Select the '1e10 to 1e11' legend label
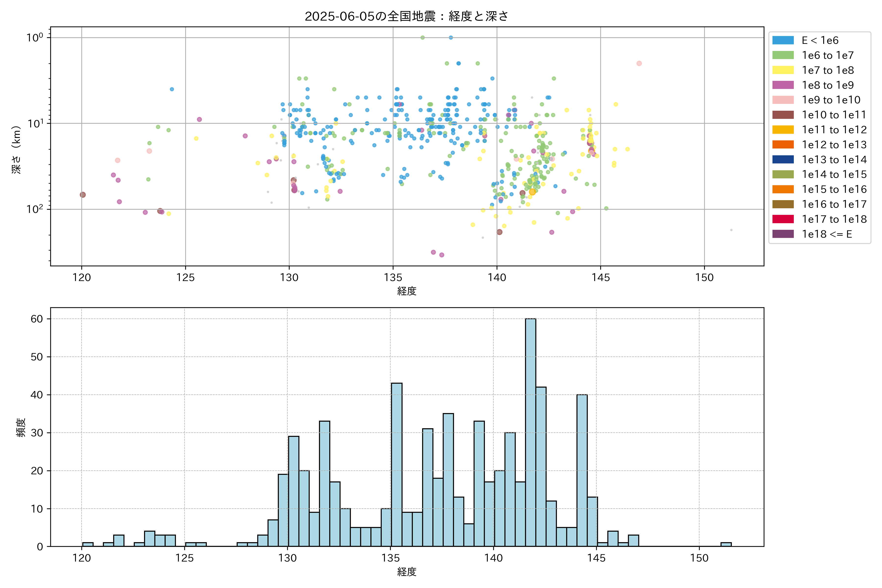This screenshot has height=588, width=882. tap(834, 115)
